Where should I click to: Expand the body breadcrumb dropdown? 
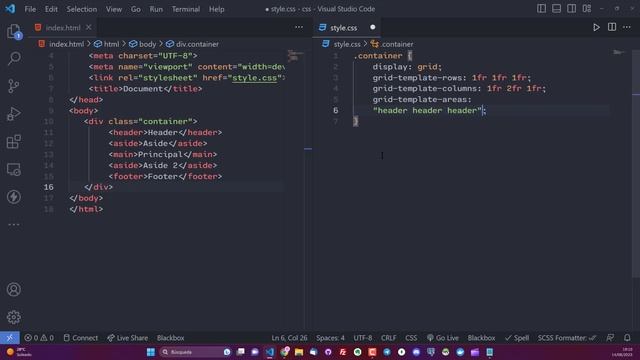click(x=142, y=44)
